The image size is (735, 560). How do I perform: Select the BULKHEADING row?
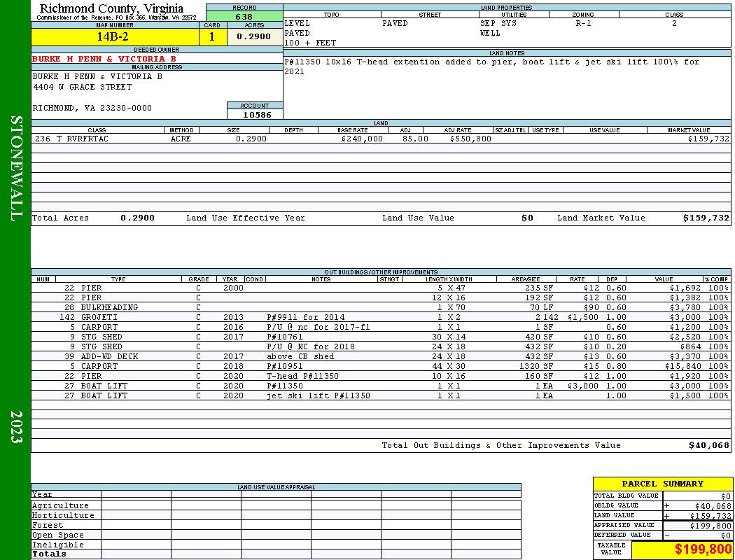[381, 308]
